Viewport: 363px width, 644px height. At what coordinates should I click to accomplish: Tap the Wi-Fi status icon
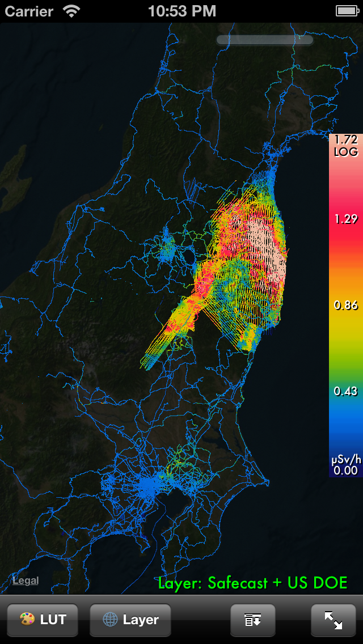[x=72, y=11]
